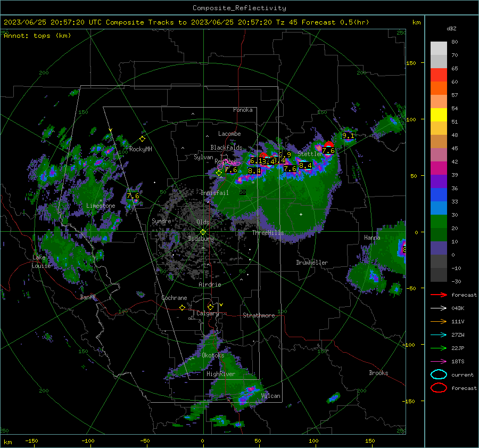Click the yellow diamond marker beside Cochrane

(182, 308)
